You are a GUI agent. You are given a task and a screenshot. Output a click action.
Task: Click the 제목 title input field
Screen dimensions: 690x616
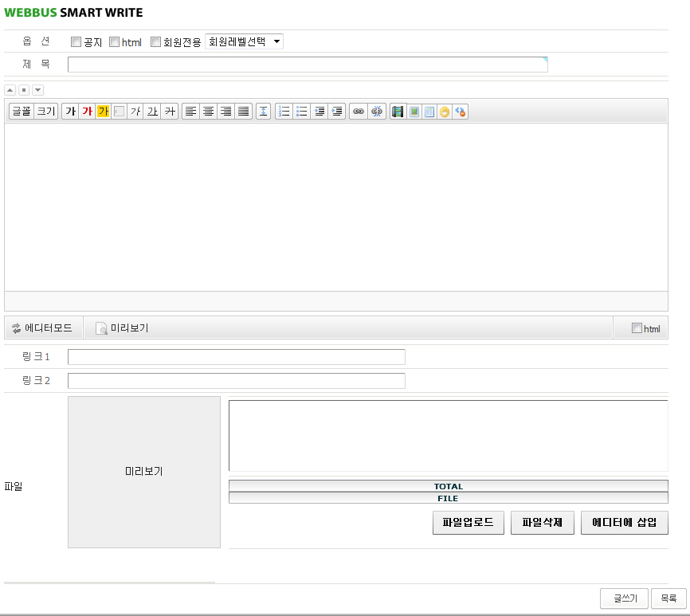(308, 65)
